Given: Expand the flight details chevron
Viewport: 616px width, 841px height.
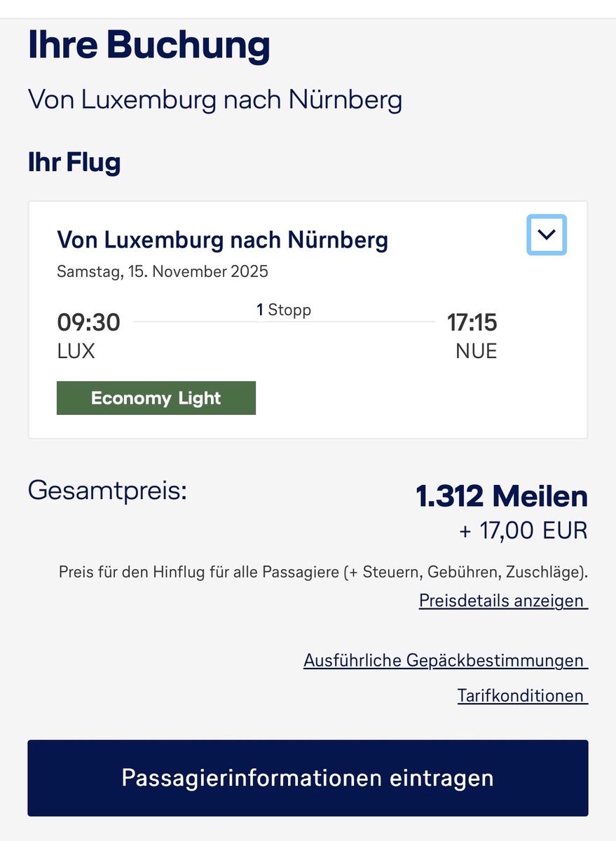Looking at the screenshot, I should coord(547,235).
